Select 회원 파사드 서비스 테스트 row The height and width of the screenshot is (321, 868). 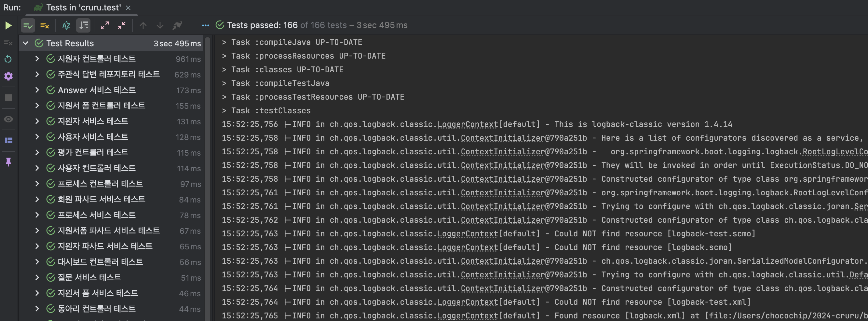click(x=111, y=199)
